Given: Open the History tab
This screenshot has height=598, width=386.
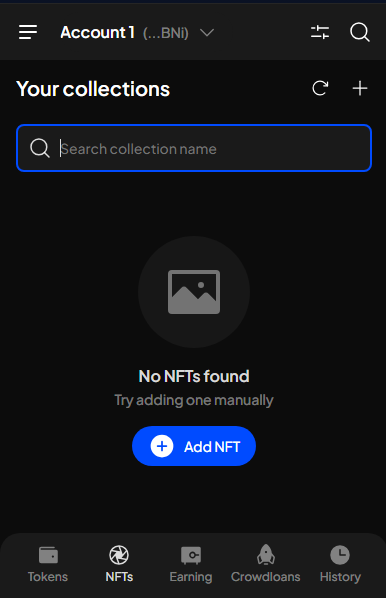Looking at the screenshot, I should click(340, 564).
